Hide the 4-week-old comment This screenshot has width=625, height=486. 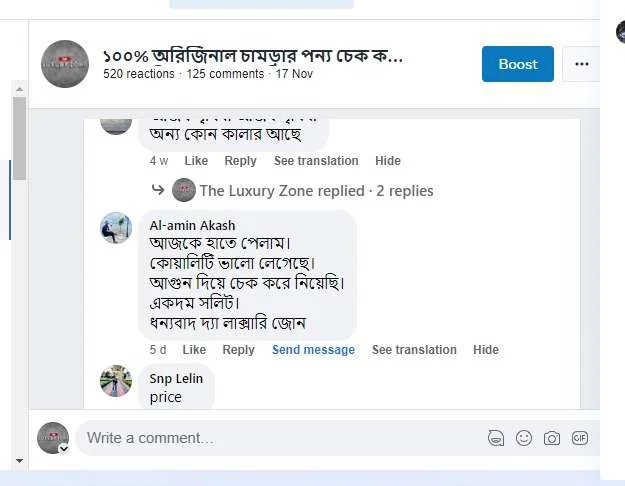point(388,161)
